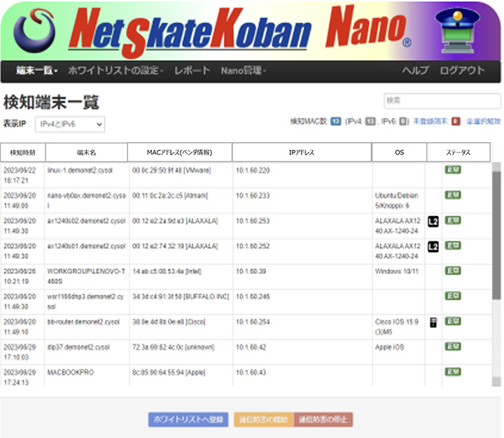Select the WORKGROUP\LENOVO-T terminal name
The height and width of the screenshot is (438, 504).
coord(86,276)
